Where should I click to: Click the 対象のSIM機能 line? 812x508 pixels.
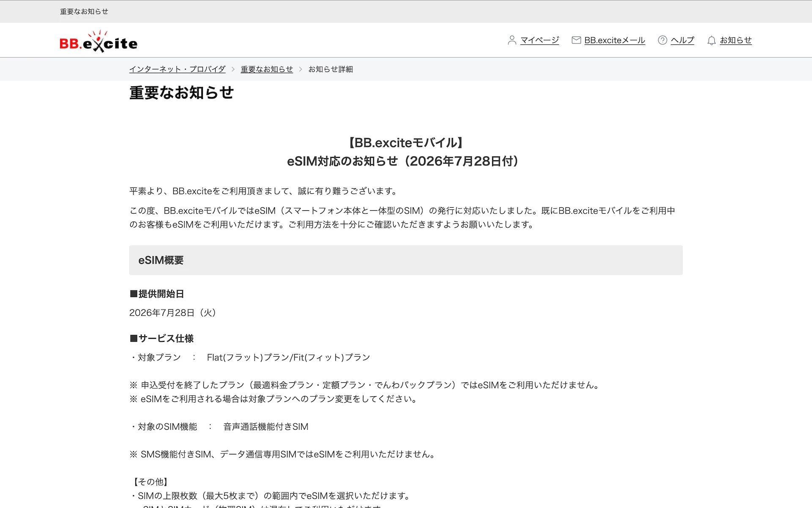click(219, 427)
